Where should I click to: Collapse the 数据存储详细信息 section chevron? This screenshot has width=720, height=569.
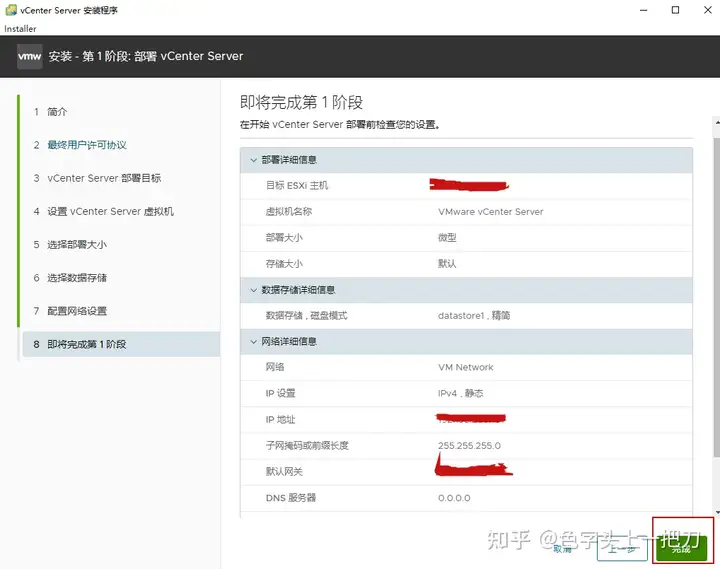253,290
